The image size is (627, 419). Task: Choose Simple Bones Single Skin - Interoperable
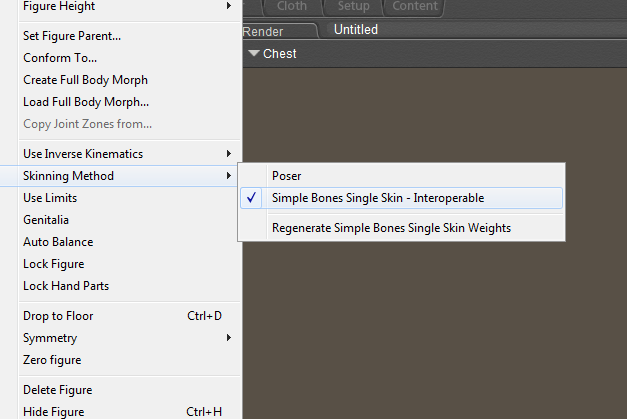378,198
